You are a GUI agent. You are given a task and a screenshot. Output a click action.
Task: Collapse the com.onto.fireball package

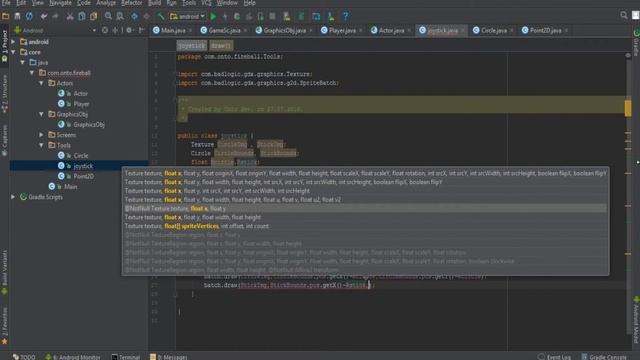[x=32, y=73]
